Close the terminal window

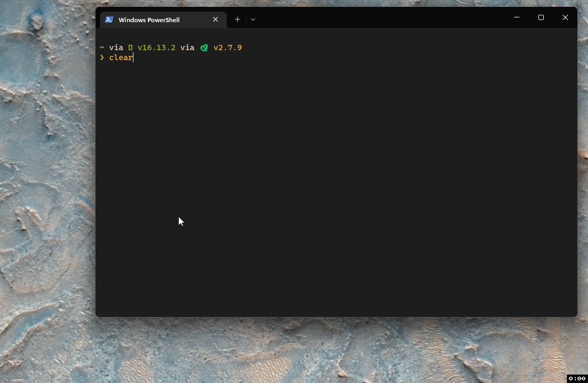click(x=565, y=17)
